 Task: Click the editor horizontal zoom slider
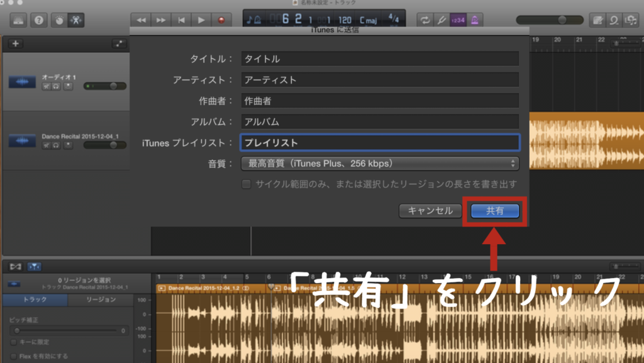pyautogui.click(x=625, y=267)
